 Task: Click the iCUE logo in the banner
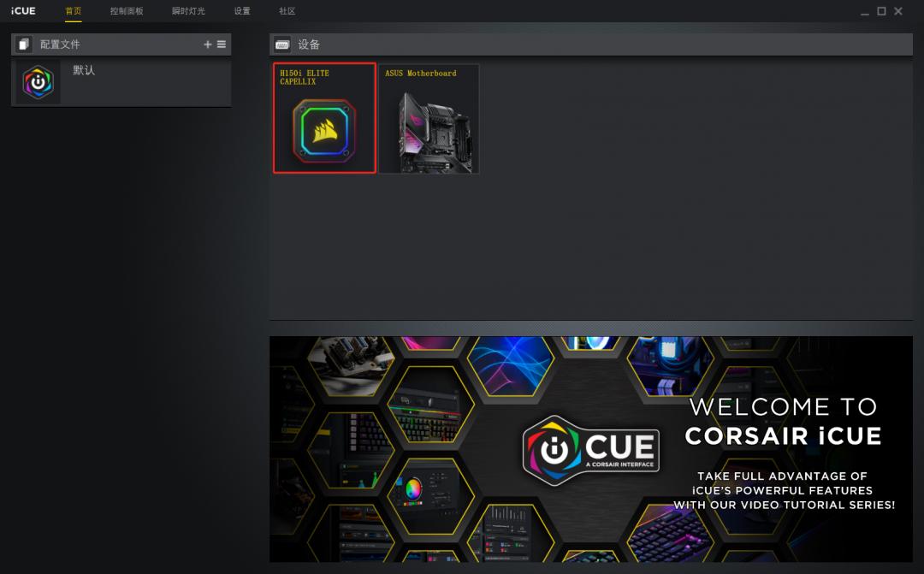tap(591, 450)
